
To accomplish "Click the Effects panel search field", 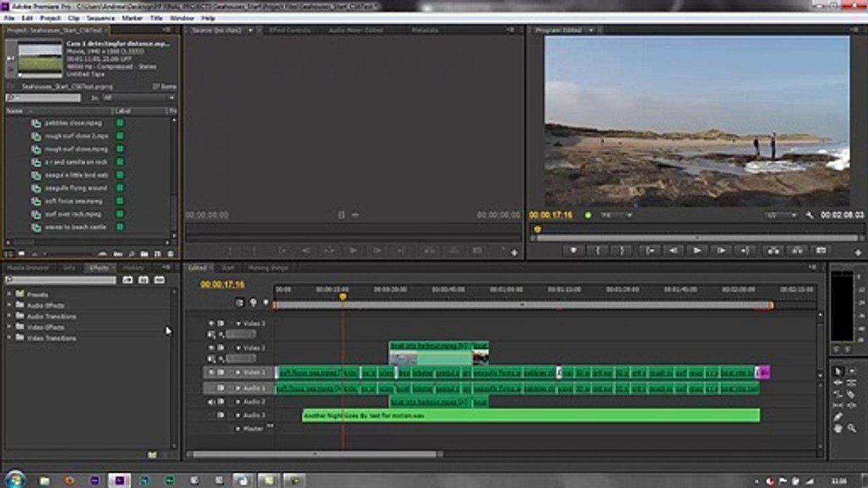I will tap(60, 280).
